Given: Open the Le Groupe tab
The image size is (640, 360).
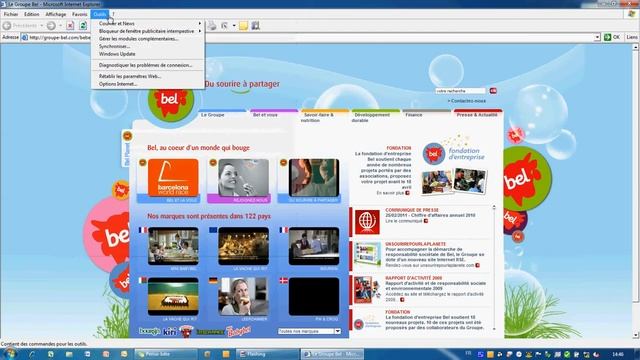Looking at the screenshot, I should [x=212, y=115].
